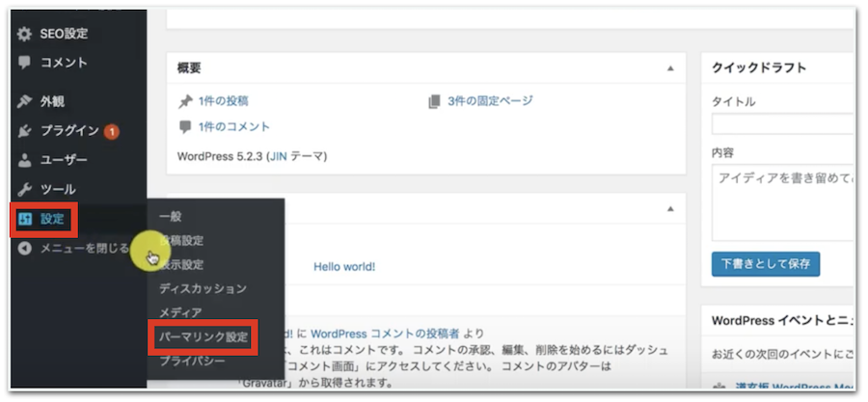Click the 外観 paintbrush icon
Image resolution: width=868 pixels, height=402 pixels.
25,101
